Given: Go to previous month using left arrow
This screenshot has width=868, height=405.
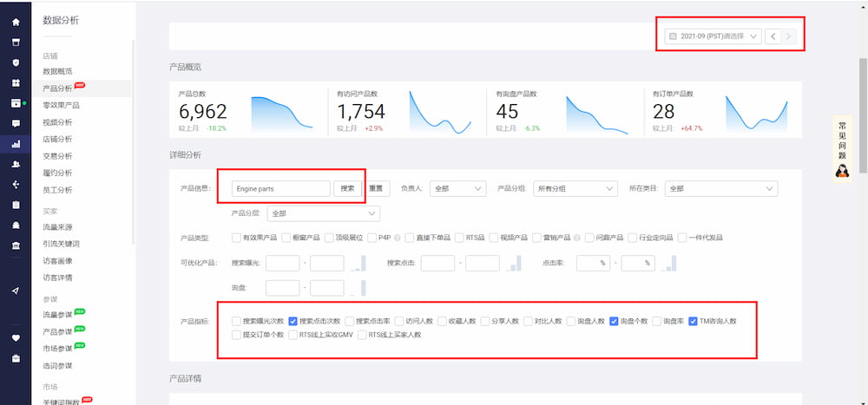Looking at the screenshot, I should click(x=773, y=36).
